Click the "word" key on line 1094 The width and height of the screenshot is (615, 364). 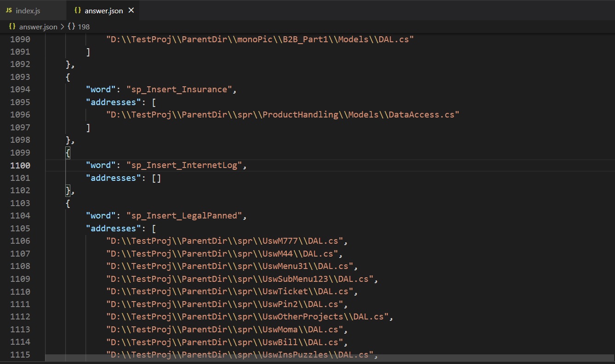tap(101, 89)
